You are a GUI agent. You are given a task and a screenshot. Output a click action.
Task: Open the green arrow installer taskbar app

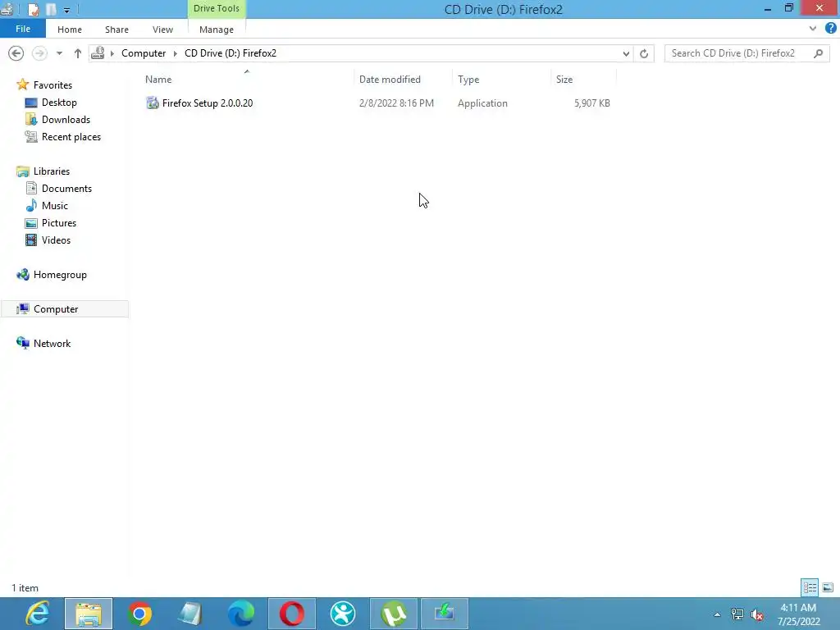click(445, 614)
